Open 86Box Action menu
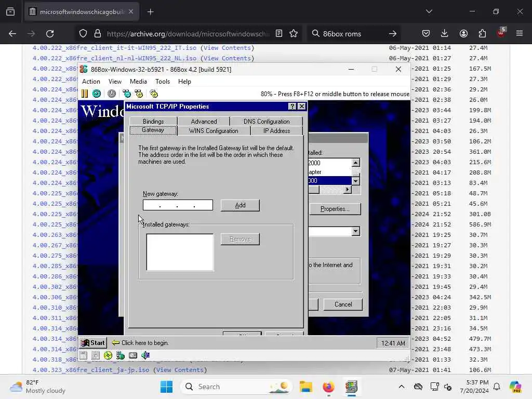 tap(91, 82)
